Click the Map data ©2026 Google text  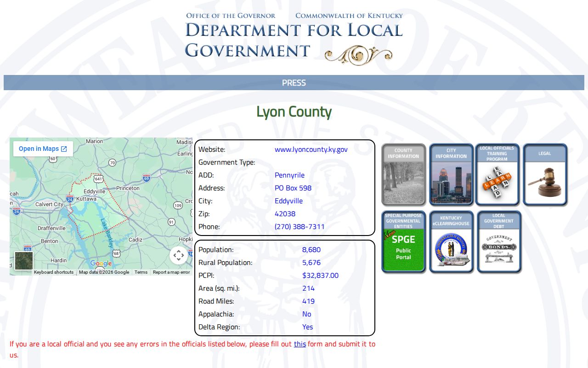coord(104,272)
